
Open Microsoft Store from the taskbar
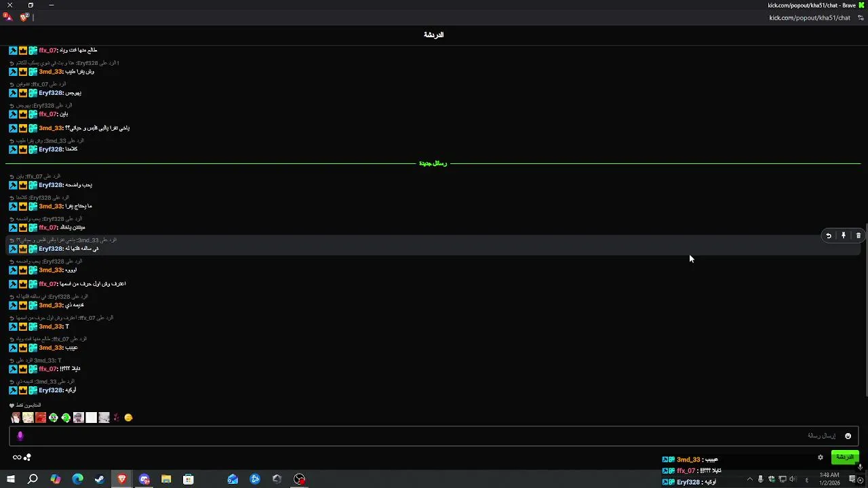point(189,479)
